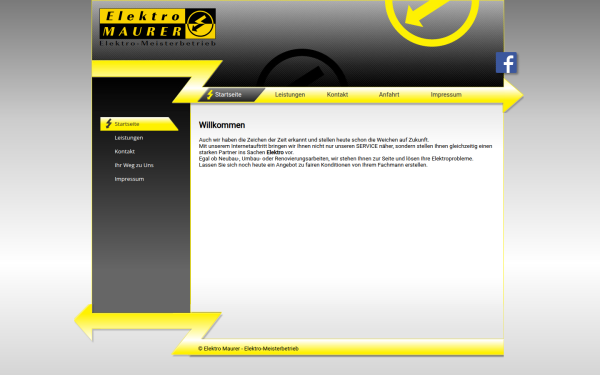The image size is (600, 375).
Task: Open Impressum in the top navigation
Action: tap(446, 95)
